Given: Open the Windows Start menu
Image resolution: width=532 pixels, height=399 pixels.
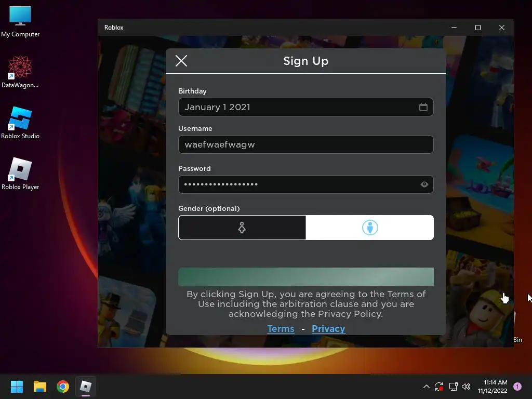Looking at the screenshot, I should 17,387.
